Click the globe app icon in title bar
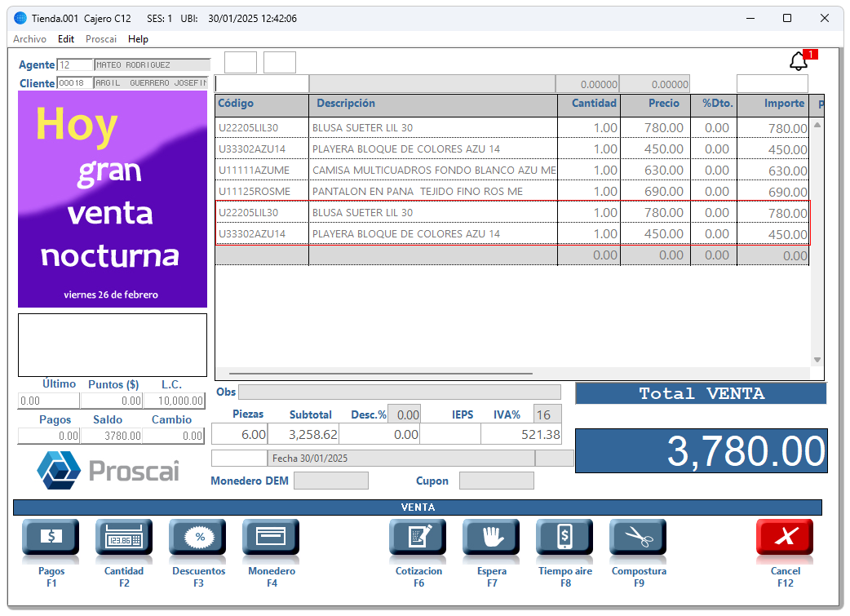Viewport: 850px width, 616px height. (20, 18)
